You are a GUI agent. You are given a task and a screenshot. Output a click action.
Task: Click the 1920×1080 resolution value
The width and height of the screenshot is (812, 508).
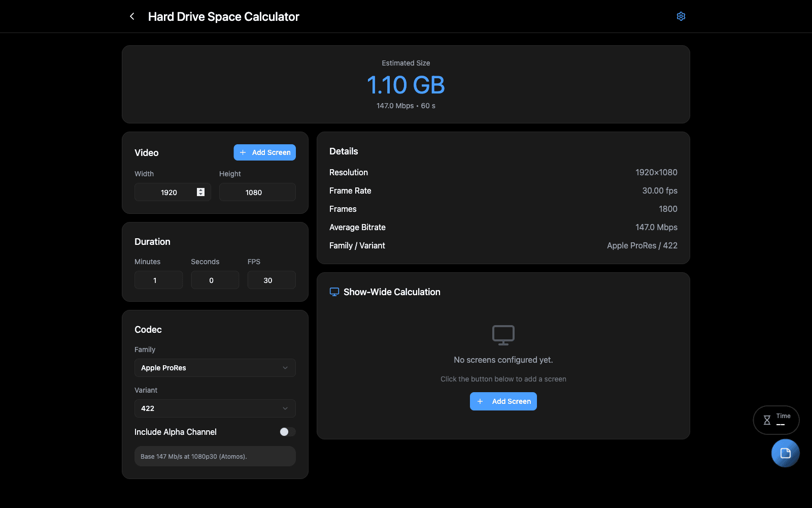[x=656, y=172]
